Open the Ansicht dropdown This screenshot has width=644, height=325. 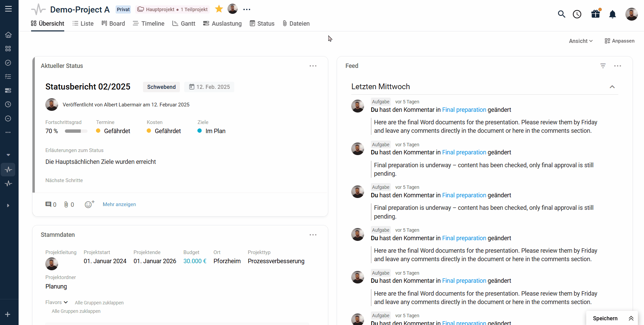pos(580,41)
